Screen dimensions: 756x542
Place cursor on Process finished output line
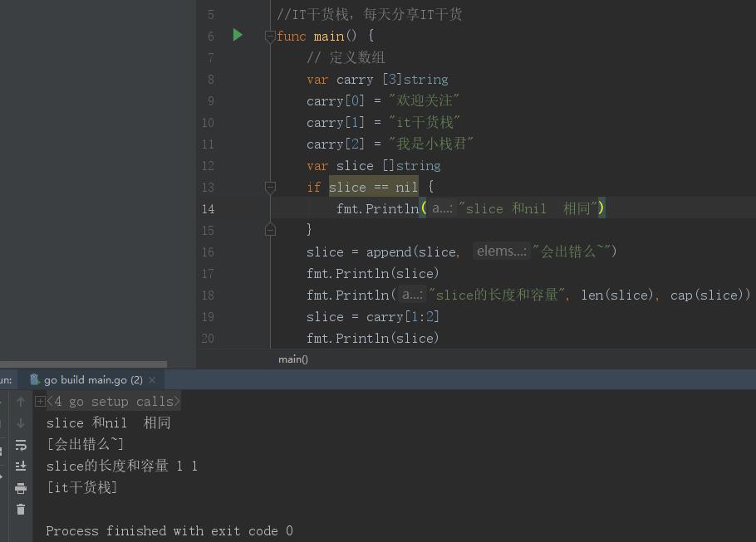coord(169,530)
